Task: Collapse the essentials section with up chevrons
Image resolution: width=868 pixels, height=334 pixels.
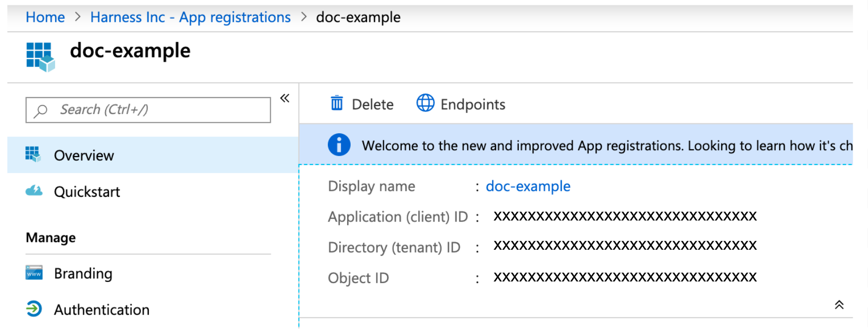Action: pos(839,305)
